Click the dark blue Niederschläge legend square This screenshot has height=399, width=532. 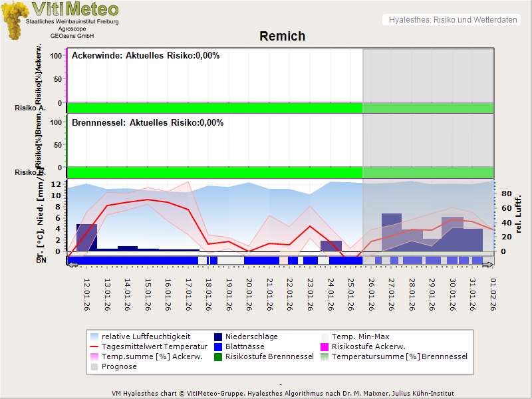click(218, 336)
